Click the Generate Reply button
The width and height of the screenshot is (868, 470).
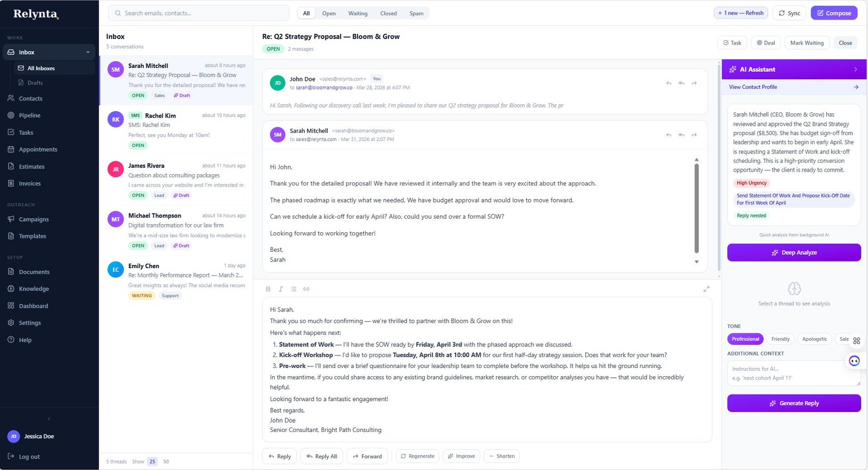(794, 403)
